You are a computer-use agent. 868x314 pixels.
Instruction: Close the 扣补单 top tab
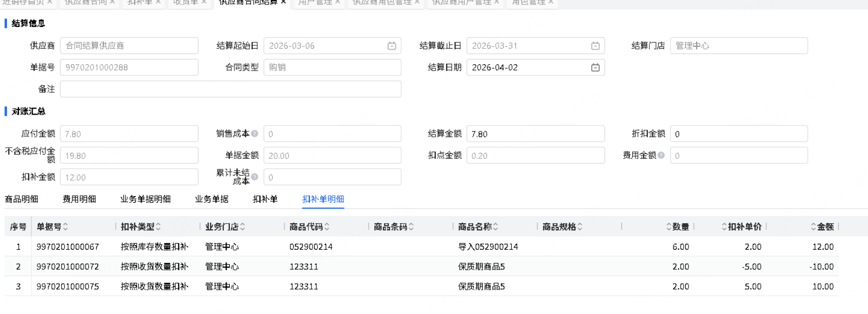coord(158,2)
